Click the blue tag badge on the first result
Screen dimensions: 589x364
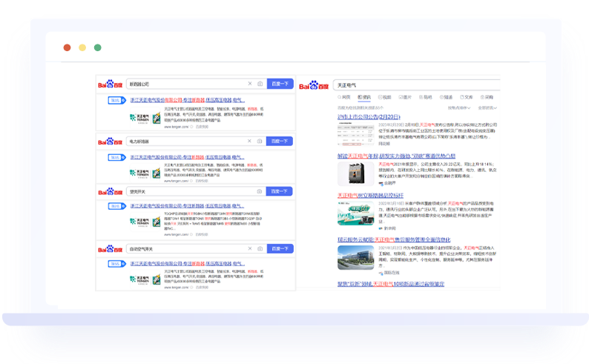(x=116, y=99)
